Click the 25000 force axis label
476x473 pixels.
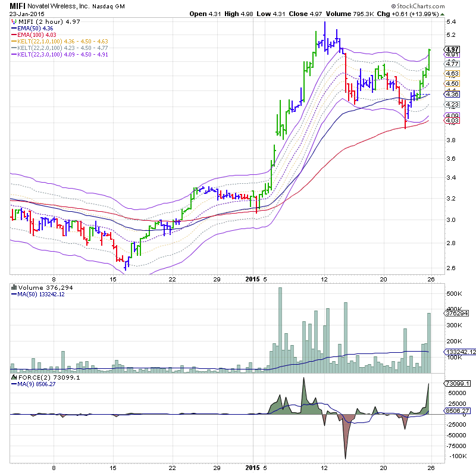tap(457, 403)
